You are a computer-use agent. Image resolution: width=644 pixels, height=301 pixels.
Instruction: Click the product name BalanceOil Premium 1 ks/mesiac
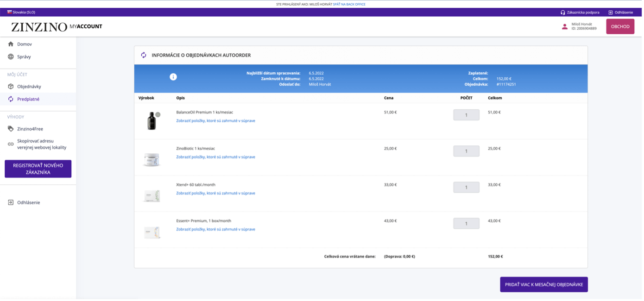(x=205, y=112)
